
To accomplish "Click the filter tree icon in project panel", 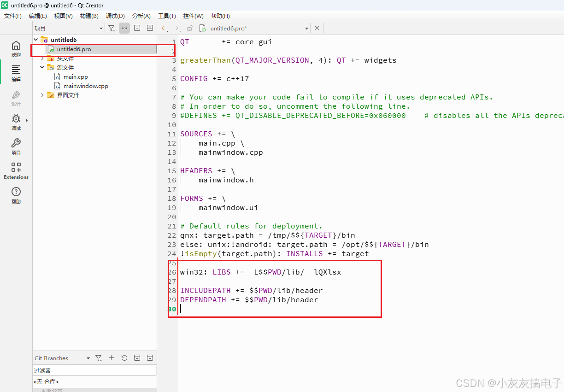I will point(112,28).
